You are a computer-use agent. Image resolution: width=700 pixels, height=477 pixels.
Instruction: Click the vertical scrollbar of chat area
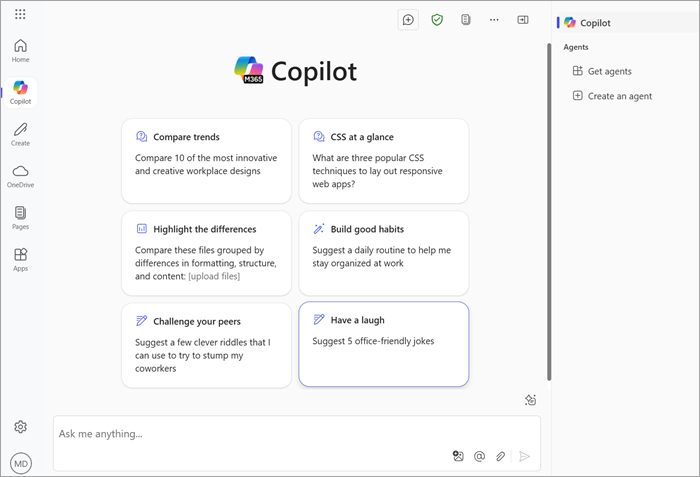click(549, 212)
